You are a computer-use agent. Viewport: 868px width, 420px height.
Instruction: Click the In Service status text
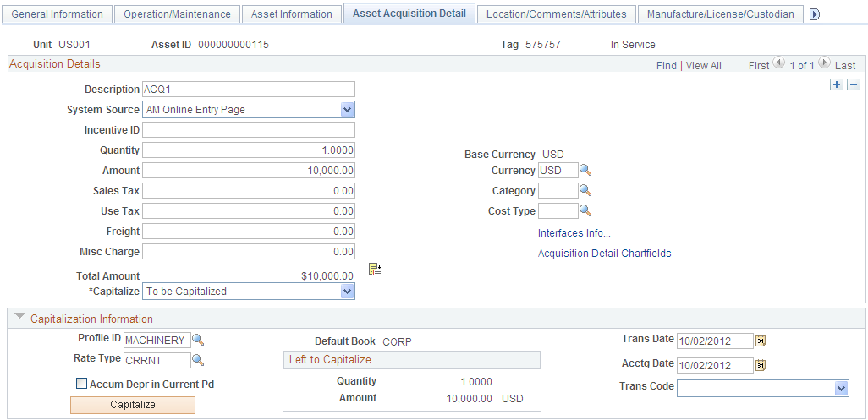point(633,45)
